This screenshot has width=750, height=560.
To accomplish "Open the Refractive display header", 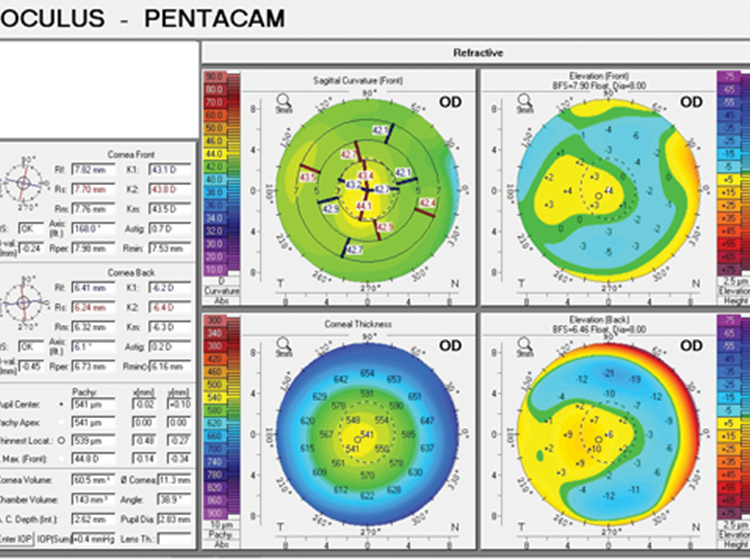I will 476,53.
